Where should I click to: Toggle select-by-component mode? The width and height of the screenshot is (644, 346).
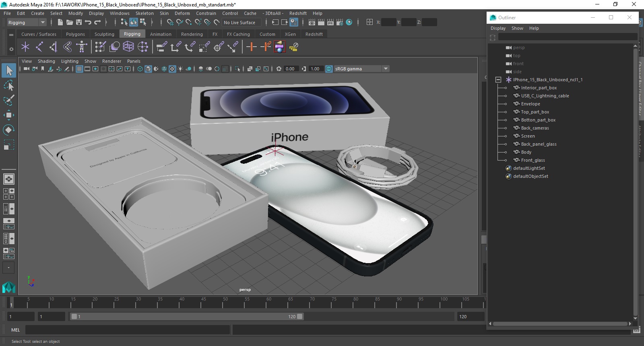tap(143, 23)
